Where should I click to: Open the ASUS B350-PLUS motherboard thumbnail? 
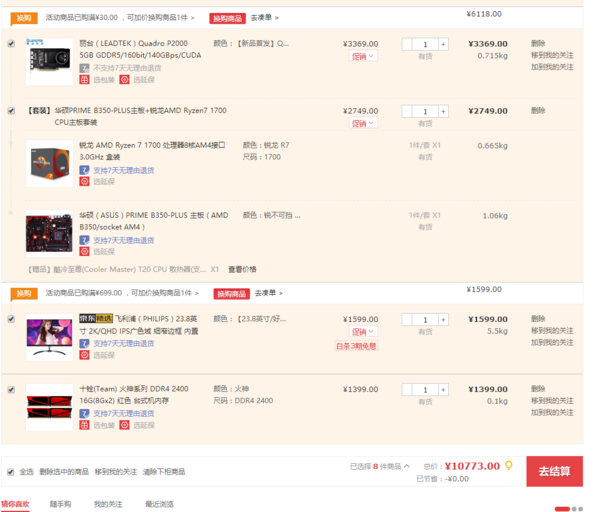(49, 233)
